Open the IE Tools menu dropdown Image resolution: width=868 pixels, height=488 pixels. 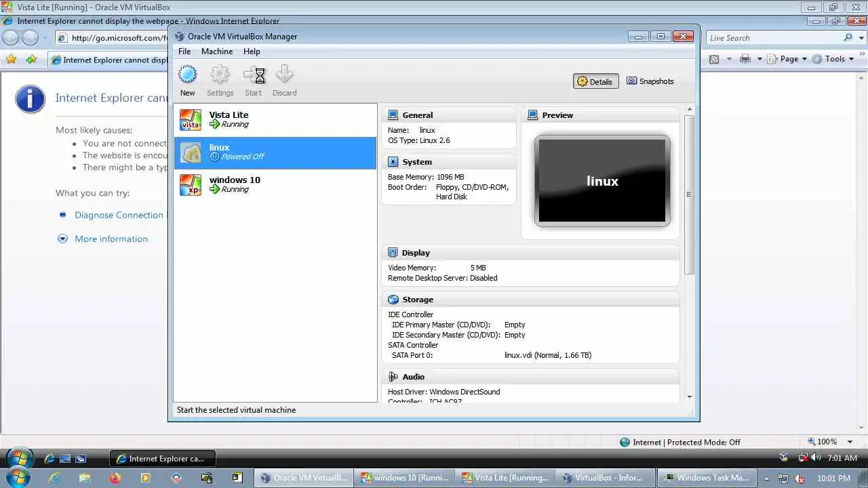tap(833, 59)
